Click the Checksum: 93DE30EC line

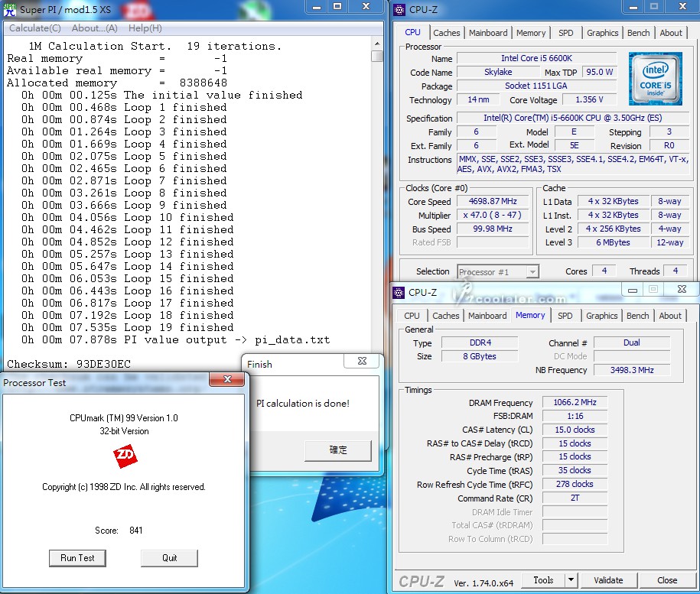coord(69,364)
